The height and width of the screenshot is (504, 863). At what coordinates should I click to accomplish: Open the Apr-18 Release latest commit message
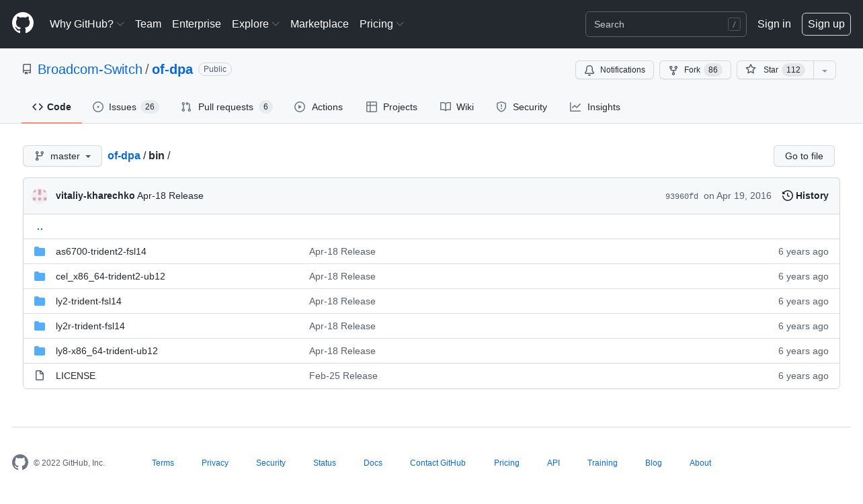pyautogui.click(x=170, y=196)
